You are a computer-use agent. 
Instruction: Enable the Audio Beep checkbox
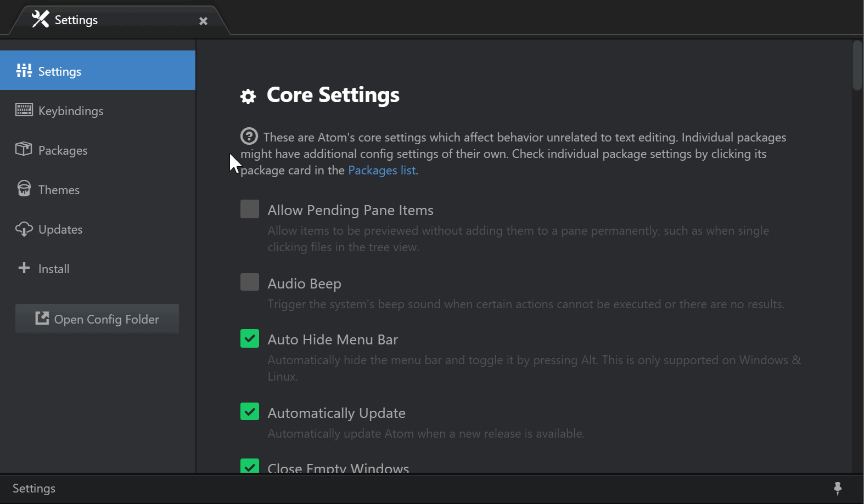tap(250, 282)
